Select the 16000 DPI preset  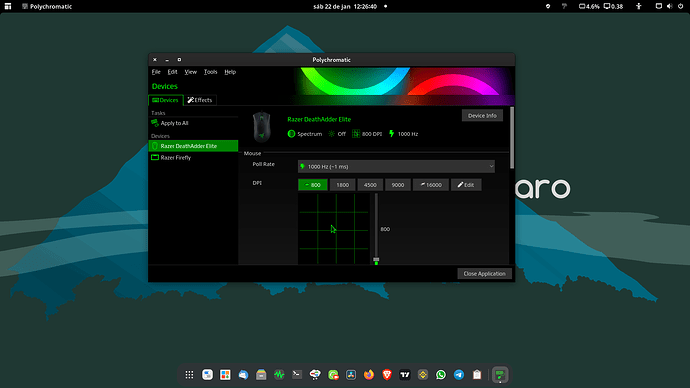point(430,185)
